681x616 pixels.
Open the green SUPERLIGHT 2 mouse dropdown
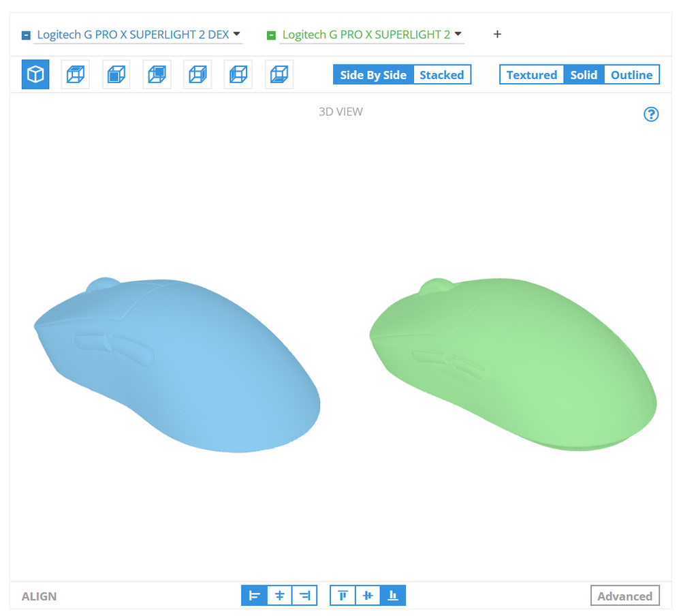pos(458,33)
